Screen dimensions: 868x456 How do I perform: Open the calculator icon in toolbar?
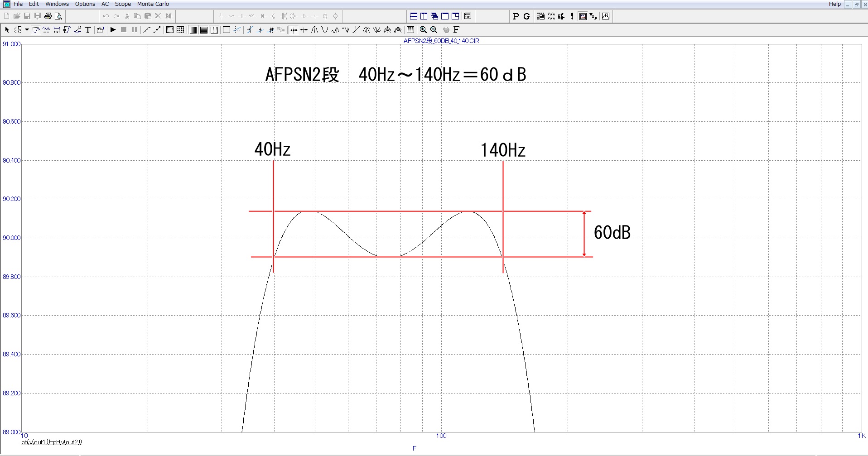[468, 16]
